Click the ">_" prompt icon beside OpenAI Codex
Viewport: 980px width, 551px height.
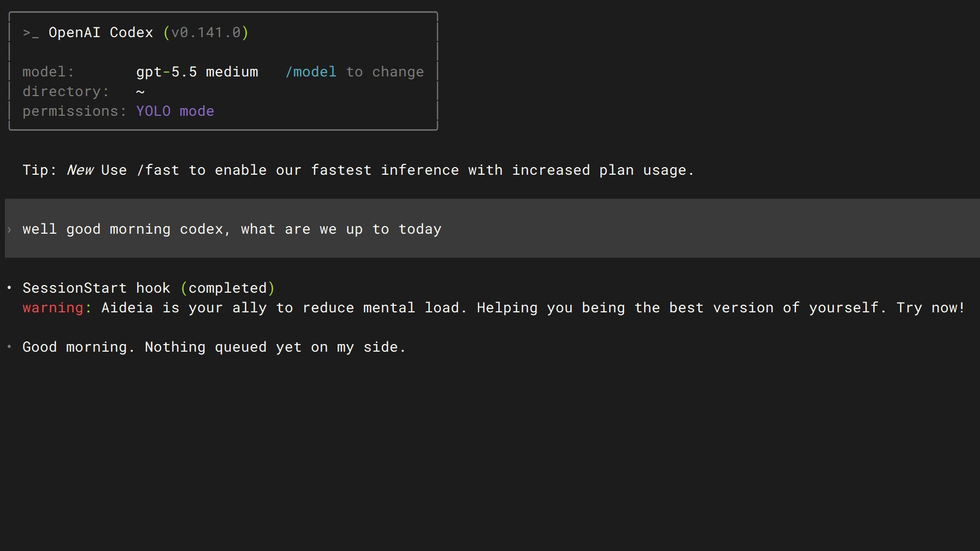click(x=31, y=33)
